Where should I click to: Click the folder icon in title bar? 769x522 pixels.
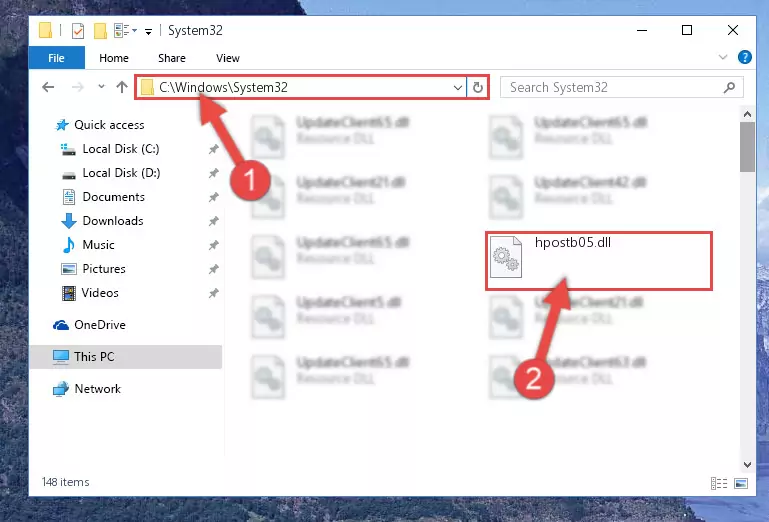pos(45,30)
